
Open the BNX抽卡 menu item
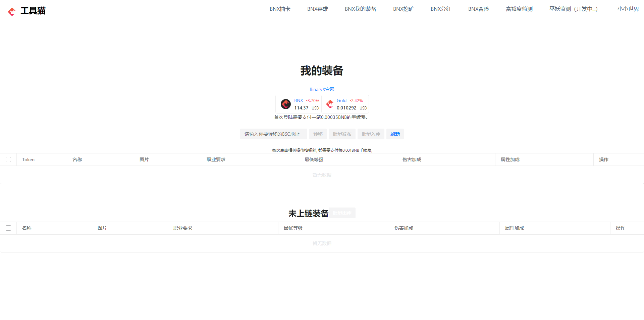[280, 9]
